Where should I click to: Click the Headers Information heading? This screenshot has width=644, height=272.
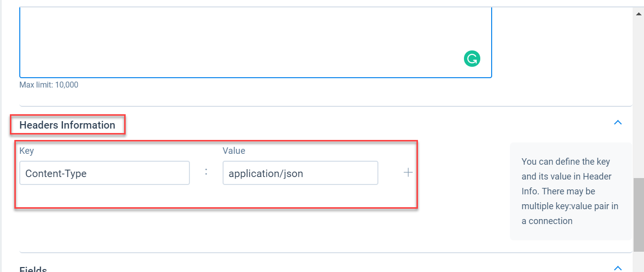[67, 125]
